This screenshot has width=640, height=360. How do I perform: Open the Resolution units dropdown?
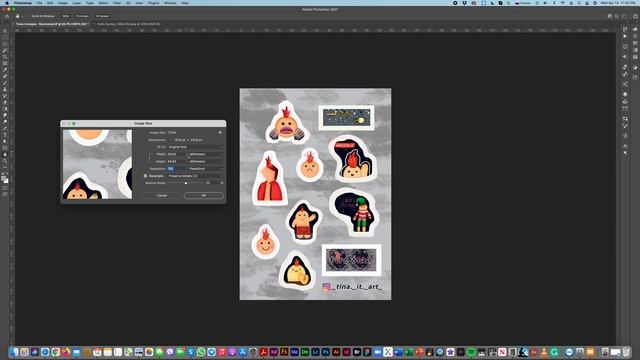coord(206,169)
